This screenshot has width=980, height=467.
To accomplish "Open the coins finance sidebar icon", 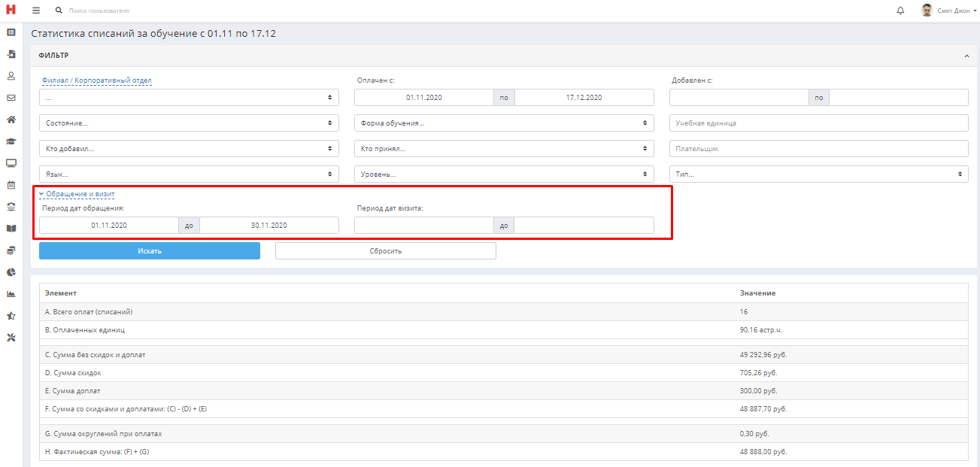I will (11, 250).
